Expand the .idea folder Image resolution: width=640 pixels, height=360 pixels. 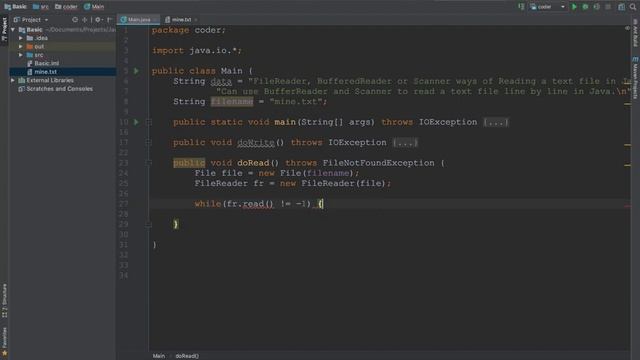point(21,38)
